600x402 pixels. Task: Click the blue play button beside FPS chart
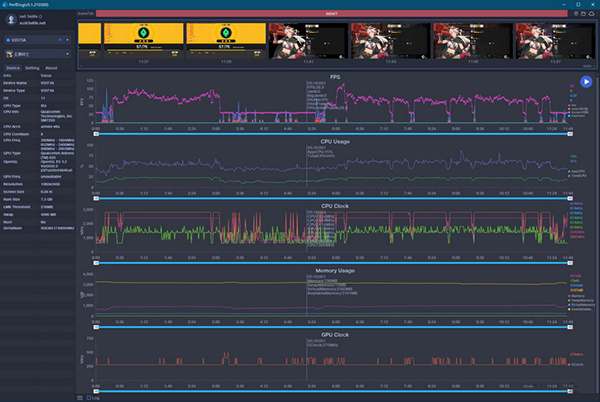(586, 83)
